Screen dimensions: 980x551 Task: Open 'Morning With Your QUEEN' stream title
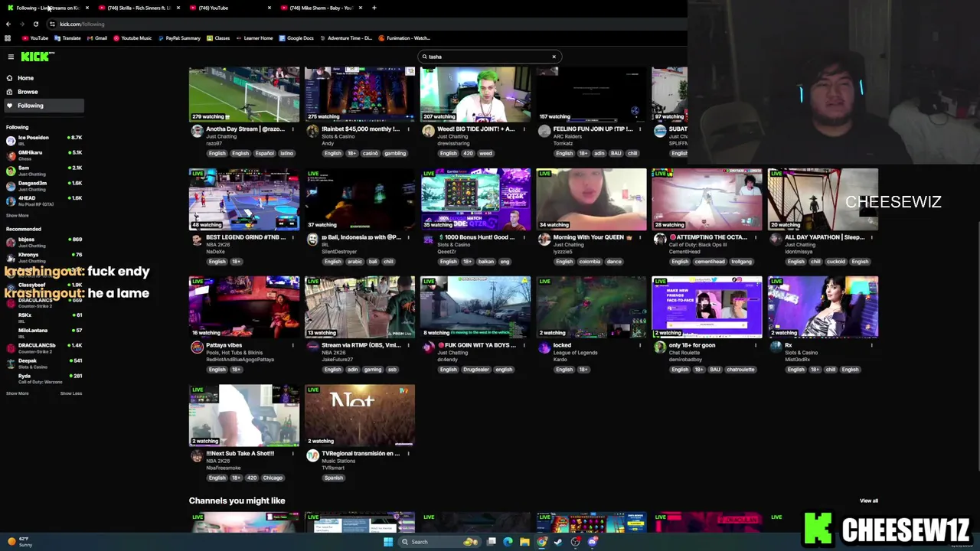point(594,237)
